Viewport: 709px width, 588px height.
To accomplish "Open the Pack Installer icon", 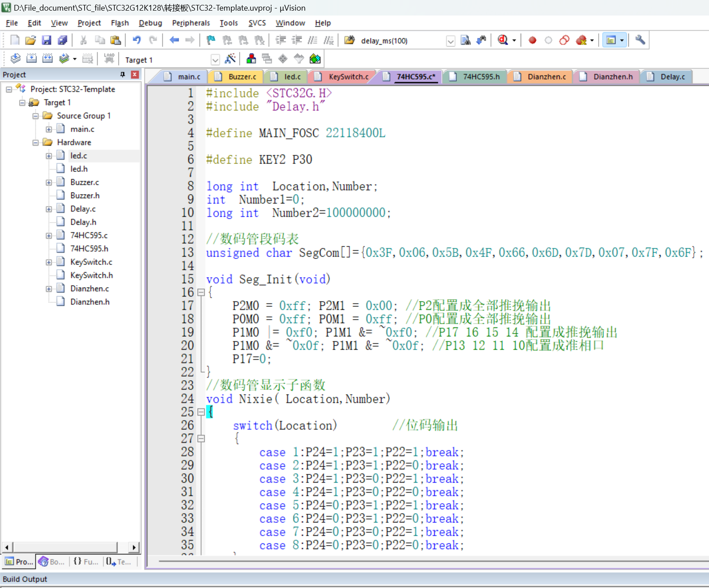I will pyautogui.click(x=315, y=59).
